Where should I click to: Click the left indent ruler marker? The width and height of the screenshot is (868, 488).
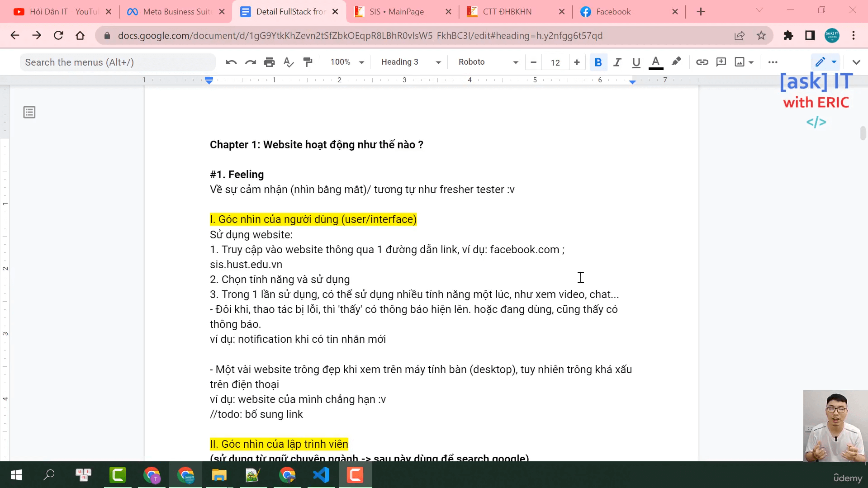coord(209,81)
